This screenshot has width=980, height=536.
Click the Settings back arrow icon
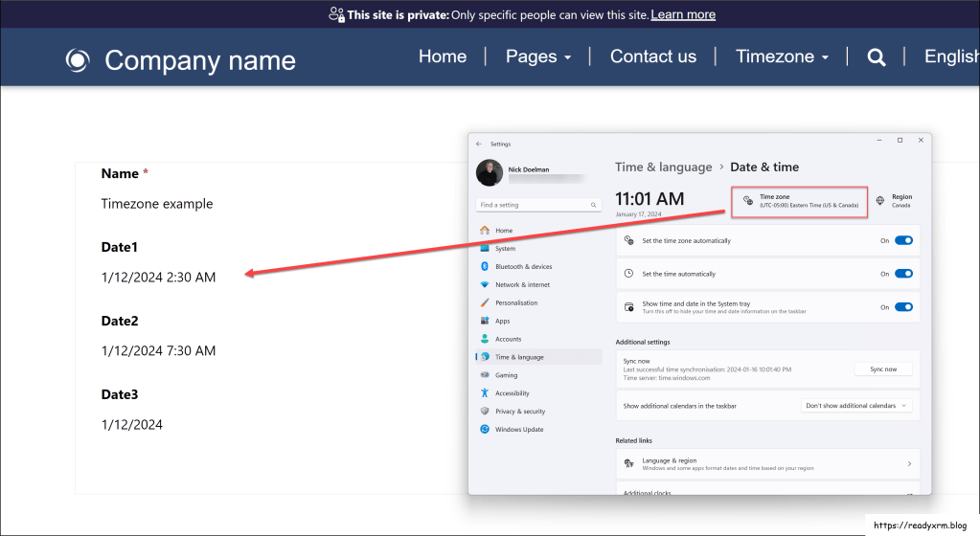(x=479, y=144)
